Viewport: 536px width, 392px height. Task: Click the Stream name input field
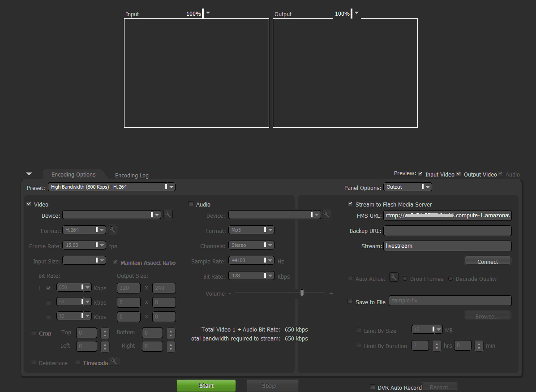click(447, 246)
